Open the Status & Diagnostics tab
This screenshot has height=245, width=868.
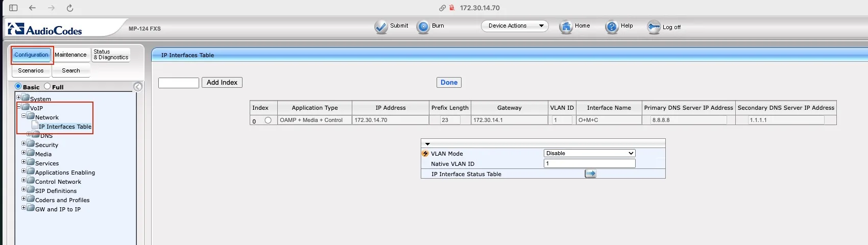[x=111, y=55]
